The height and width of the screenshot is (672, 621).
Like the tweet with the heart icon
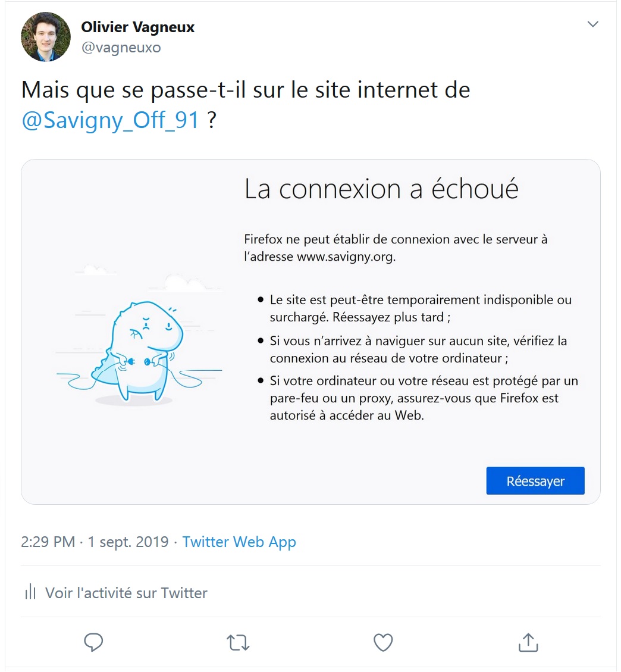tap(383, 642)
